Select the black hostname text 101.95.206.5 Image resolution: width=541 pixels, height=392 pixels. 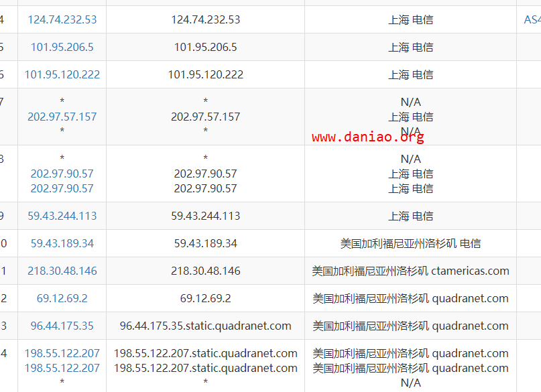tap(206, 47)
